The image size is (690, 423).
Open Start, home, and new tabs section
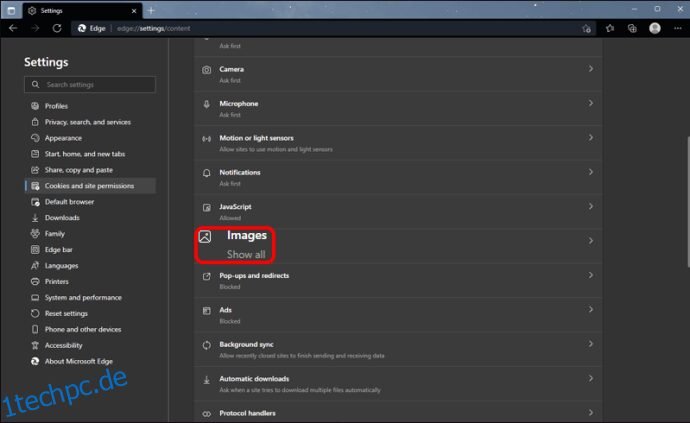click(90, 154)
